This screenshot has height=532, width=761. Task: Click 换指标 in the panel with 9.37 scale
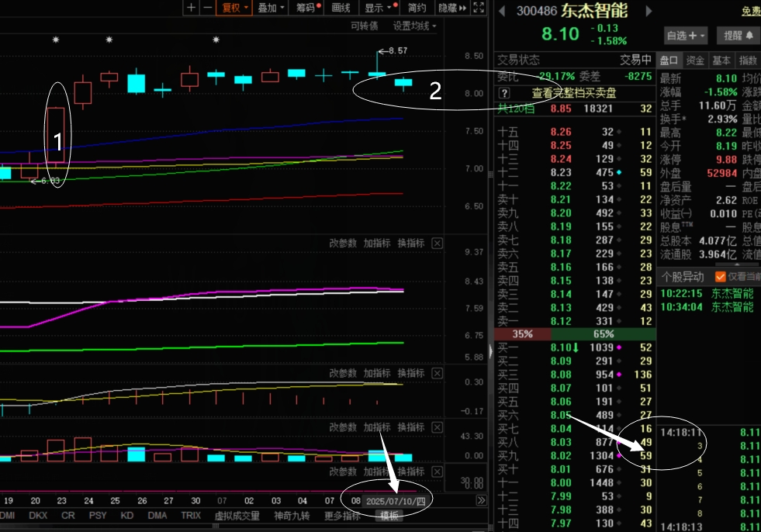411,244
